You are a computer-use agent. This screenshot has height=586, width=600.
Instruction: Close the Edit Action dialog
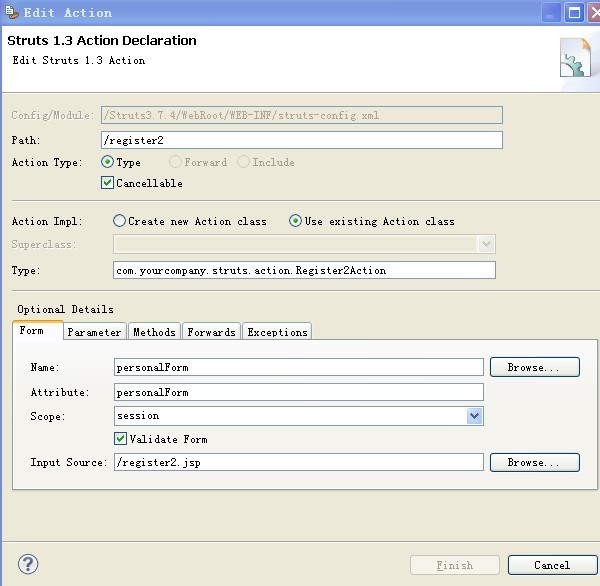[594, 13]
